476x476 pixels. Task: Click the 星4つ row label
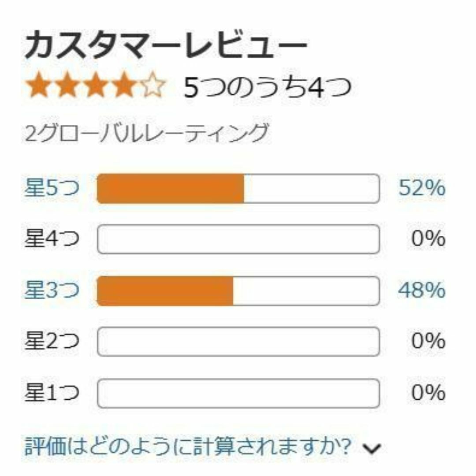(52, 238)
